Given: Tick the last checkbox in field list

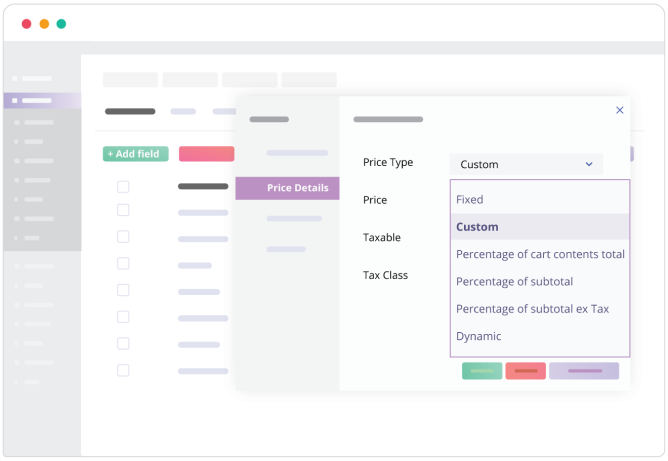Looking at the screenshot, I should click(x=123, y=370).
